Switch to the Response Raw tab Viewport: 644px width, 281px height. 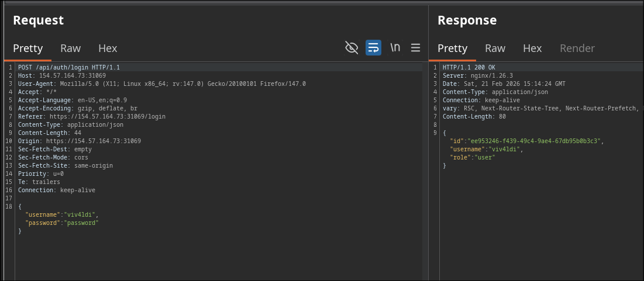495,48
